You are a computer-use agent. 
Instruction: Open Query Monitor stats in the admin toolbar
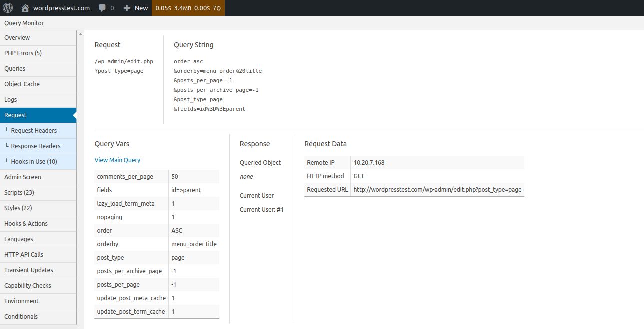tap(188, 8)
